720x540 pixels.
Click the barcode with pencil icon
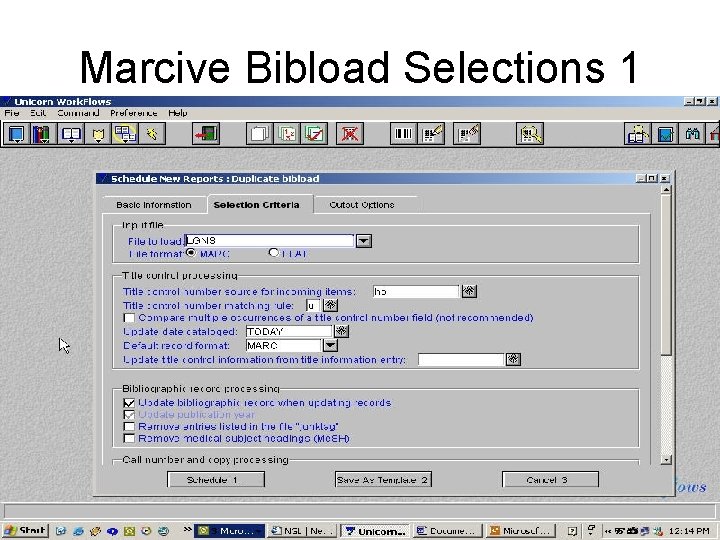point(431,134)
